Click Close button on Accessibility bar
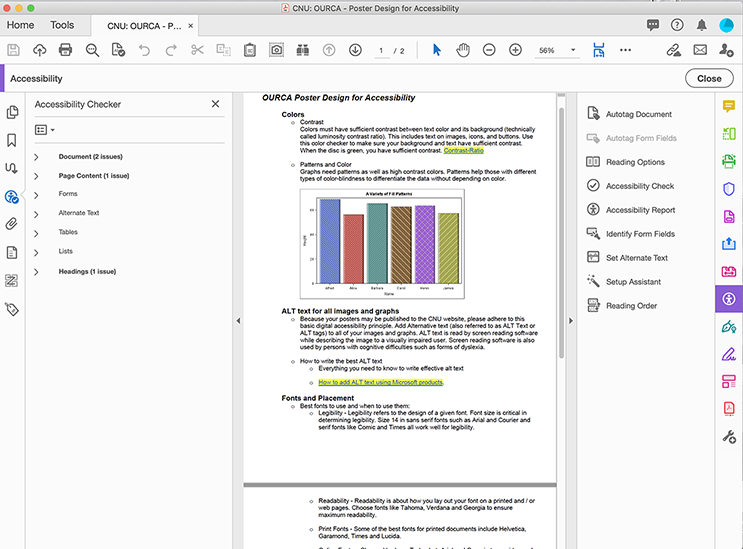The image size is (743, 549). pyautogui.click(x=709, y=78)
